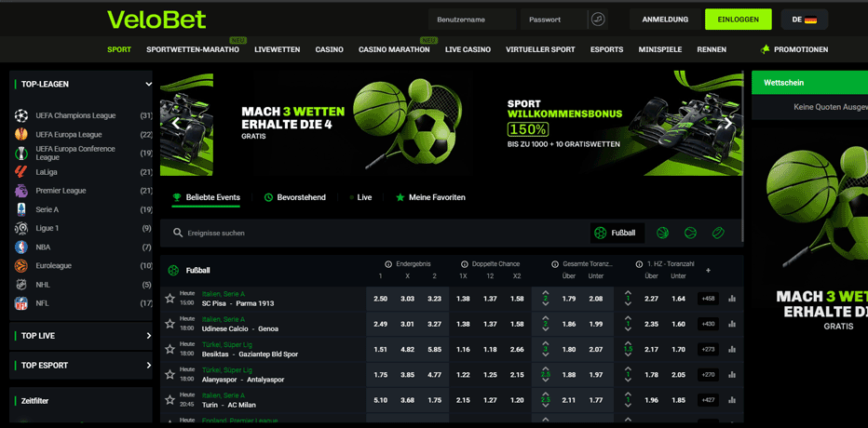Open statistics for SC Pisa – Parma 1913
This screenshot has height=428, width=868.
[732, 299]
